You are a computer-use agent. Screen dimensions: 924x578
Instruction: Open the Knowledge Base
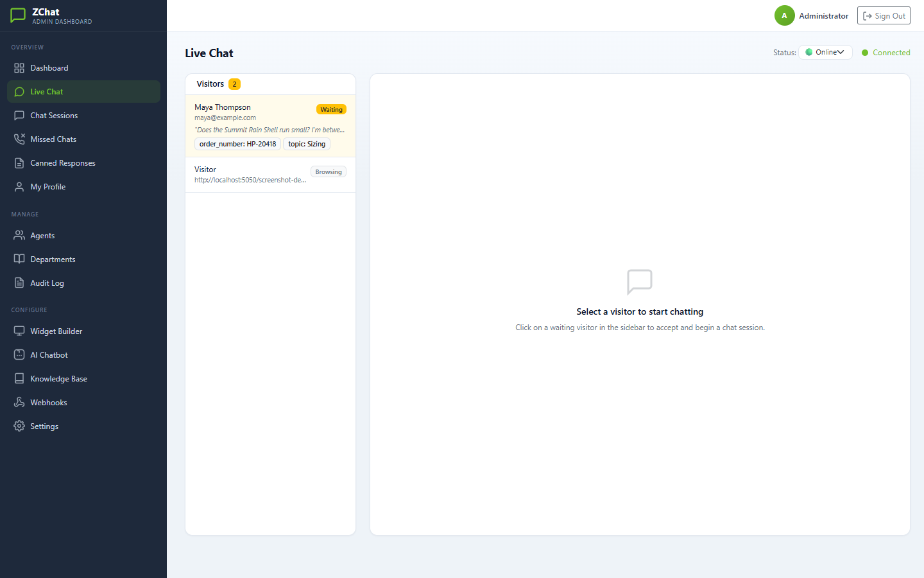pyautogui.click(x=83, y=379)
